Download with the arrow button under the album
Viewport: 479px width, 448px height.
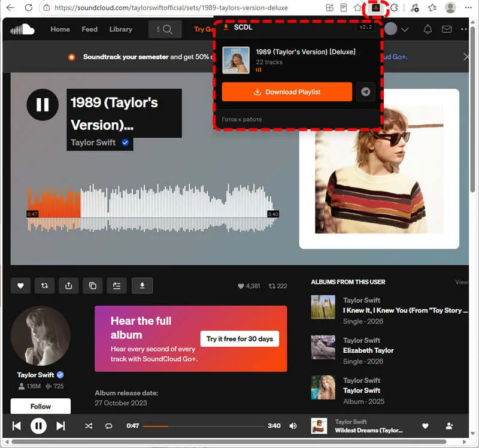tap(142, 286)
